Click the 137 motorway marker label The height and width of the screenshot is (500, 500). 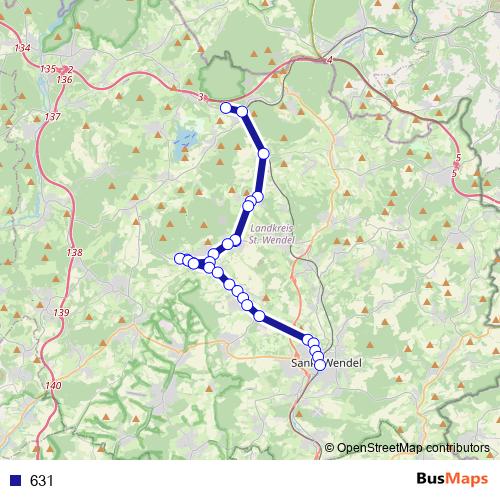pyautogui.click(x=53, y=117)
